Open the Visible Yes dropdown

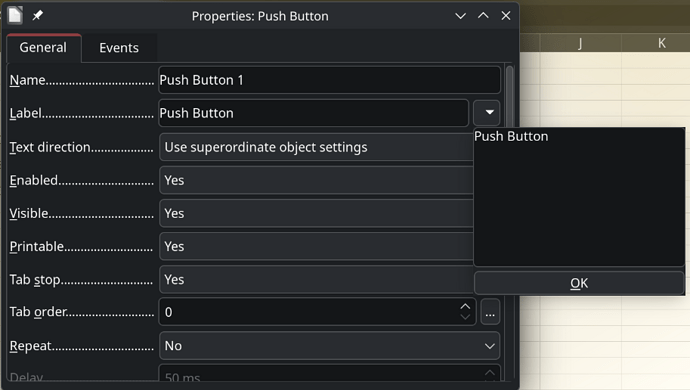pos(316,213)
